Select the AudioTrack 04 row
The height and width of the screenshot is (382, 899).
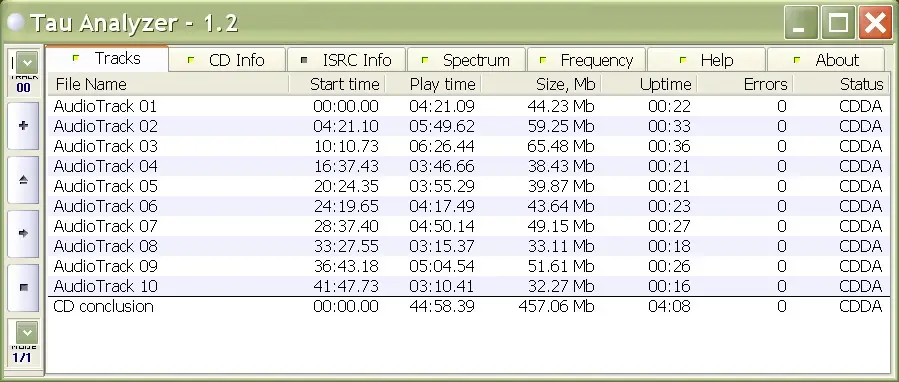(468, 166)
